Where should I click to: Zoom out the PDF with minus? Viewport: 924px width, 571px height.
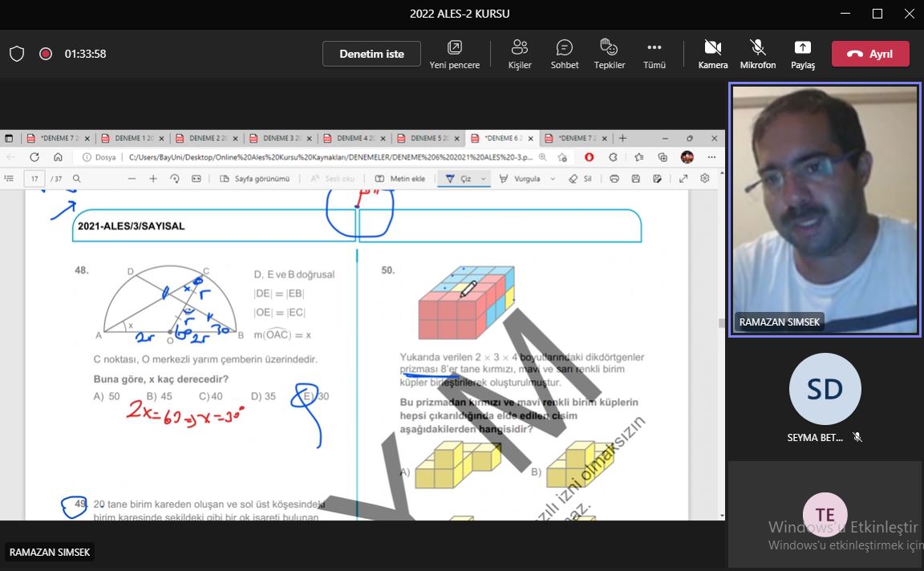pos(132,179)
